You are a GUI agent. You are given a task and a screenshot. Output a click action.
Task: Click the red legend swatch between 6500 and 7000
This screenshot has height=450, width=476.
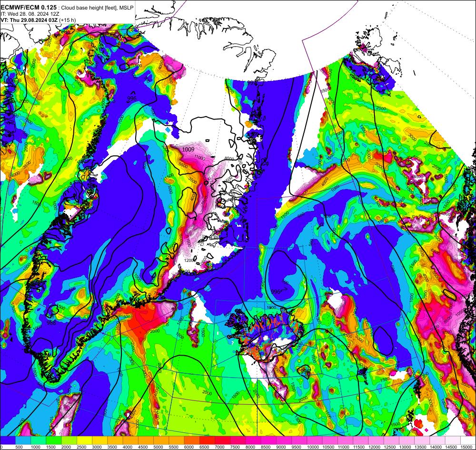(x=207, y=440)
